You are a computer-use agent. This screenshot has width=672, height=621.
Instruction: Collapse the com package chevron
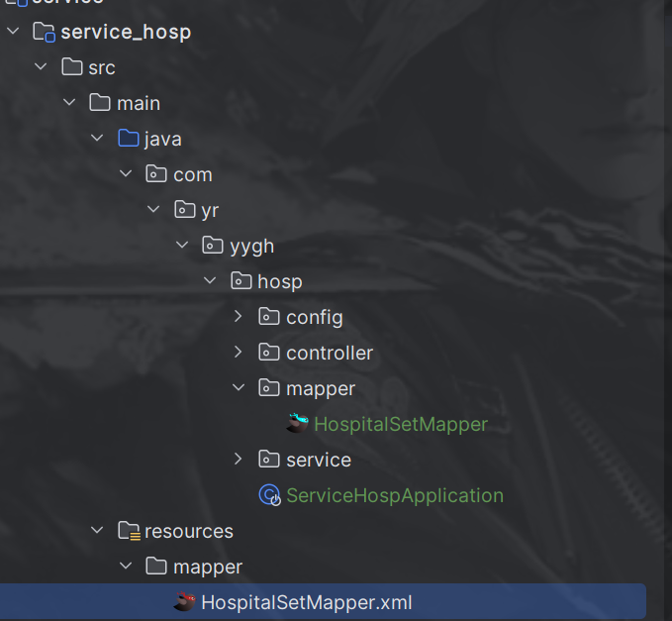[x=126, y=173]
